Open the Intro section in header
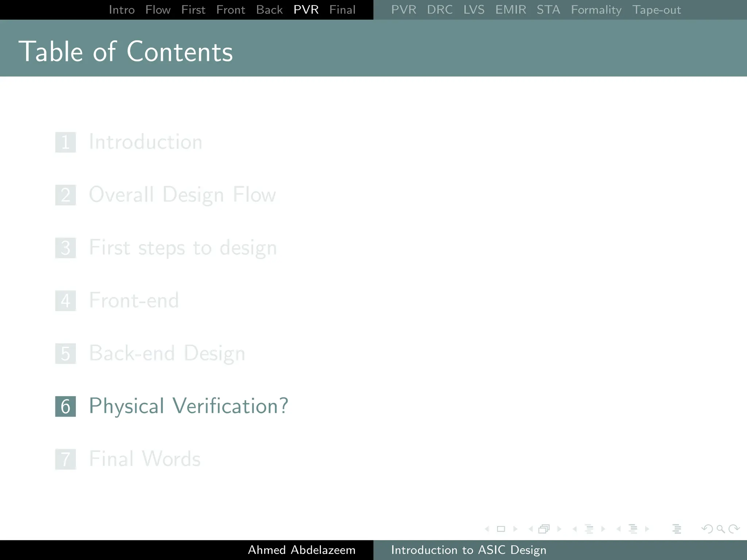 [x=122, y=10]
